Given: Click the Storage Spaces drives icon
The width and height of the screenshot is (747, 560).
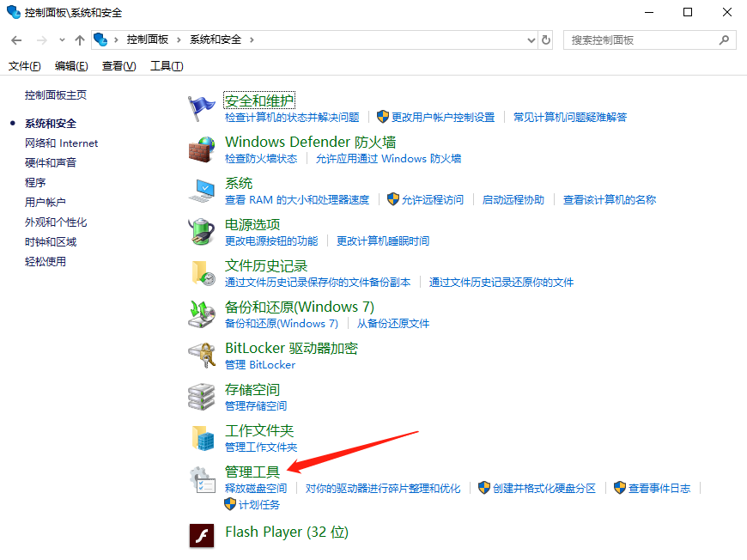Looking at the screenshot, I should 202,397.
